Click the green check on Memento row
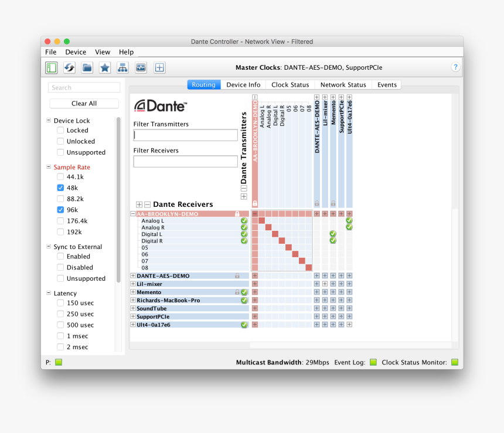This screenshot has width=504, height=433. tap(244, 292)
